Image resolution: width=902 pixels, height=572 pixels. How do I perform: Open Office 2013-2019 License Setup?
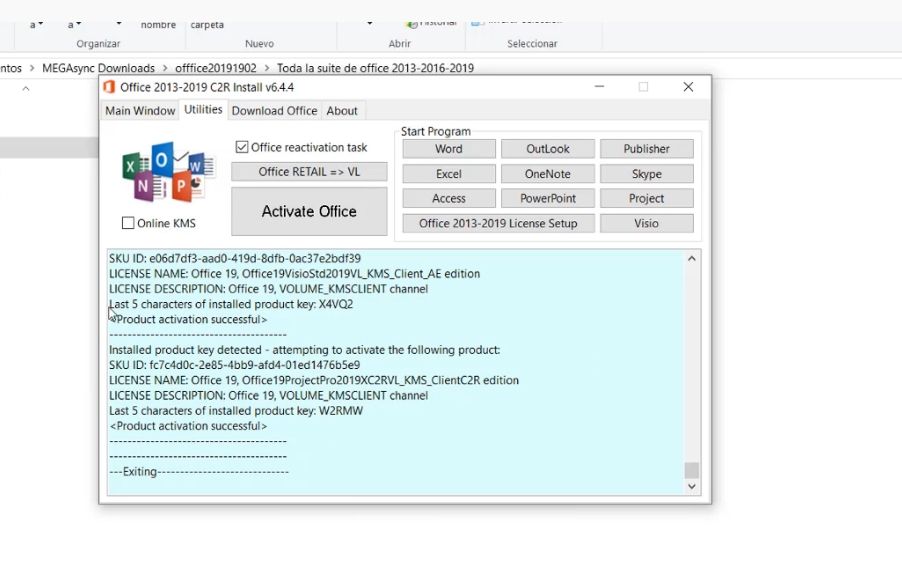point(498,223)
